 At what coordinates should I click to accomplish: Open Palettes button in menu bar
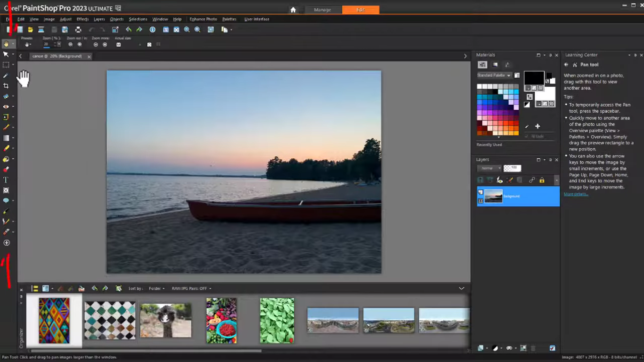[x=229, y=19]
